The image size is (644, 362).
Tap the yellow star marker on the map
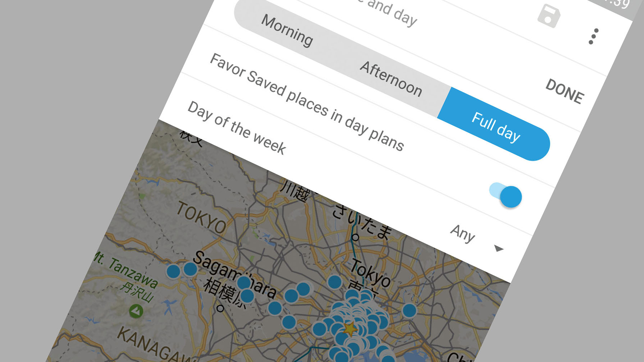pyautogui.click(x=350, y=329)
